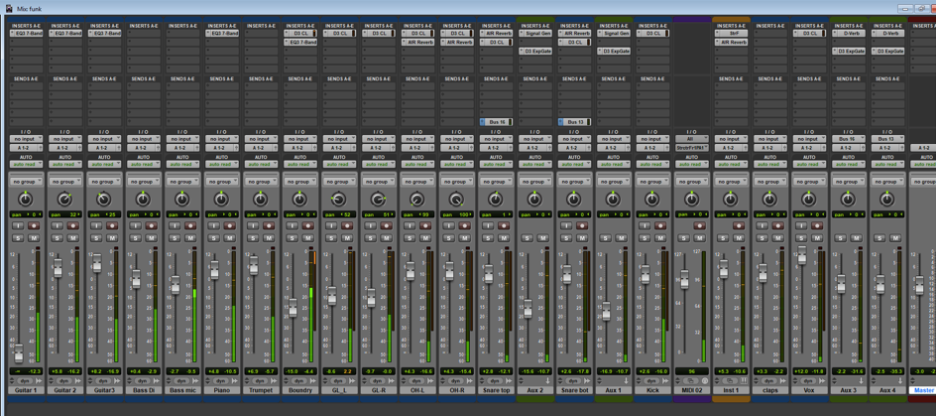Viewport: 936px width, 416px height.
Task: Click the up-down arrows left of Guitar 2's dyn button
Action: tap(52, 380)
